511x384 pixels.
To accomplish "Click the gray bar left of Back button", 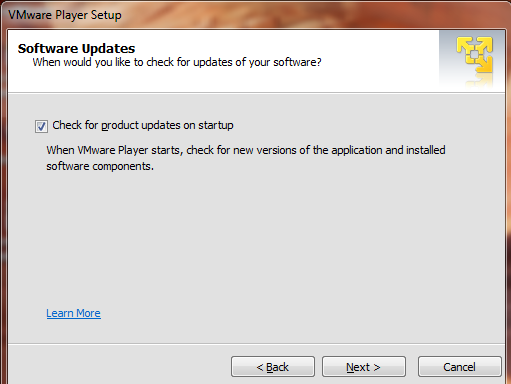I will (119, 365).
